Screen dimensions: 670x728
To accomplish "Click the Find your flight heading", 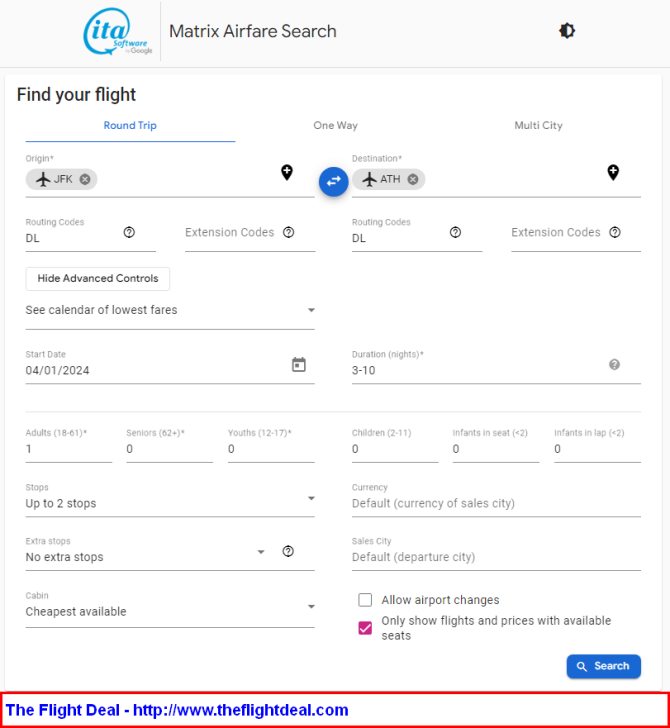I will point(76,95).
